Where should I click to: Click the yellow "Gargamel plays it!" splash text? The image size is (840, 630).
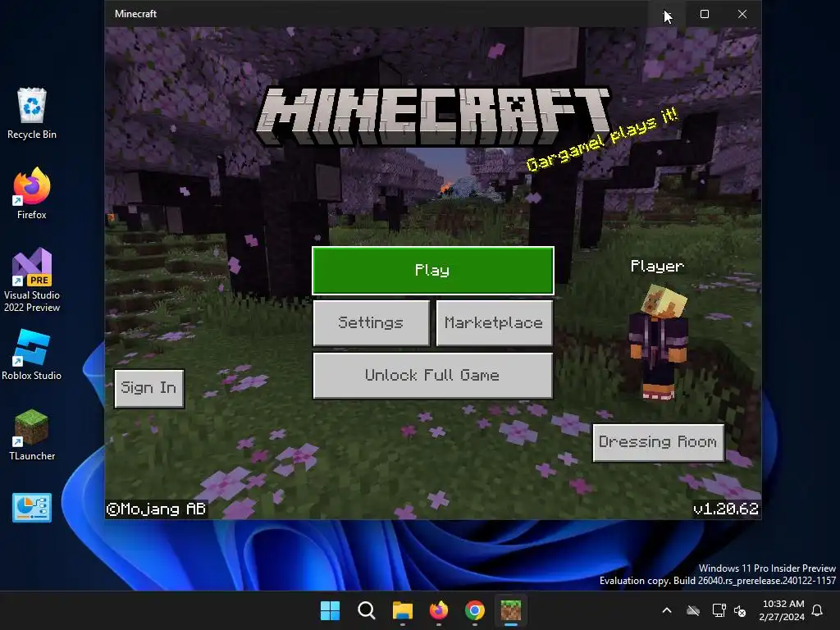602,139
